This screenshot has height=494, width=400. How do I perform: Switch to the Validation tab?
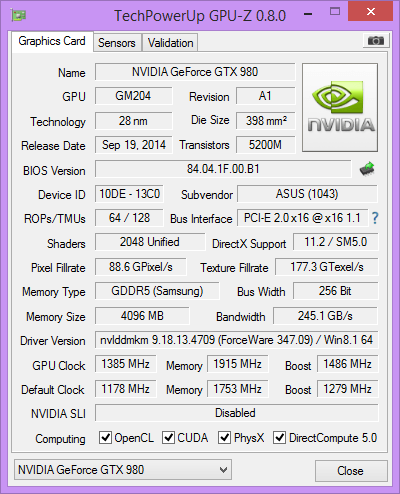pyautogui.click(x=170, y=43)
